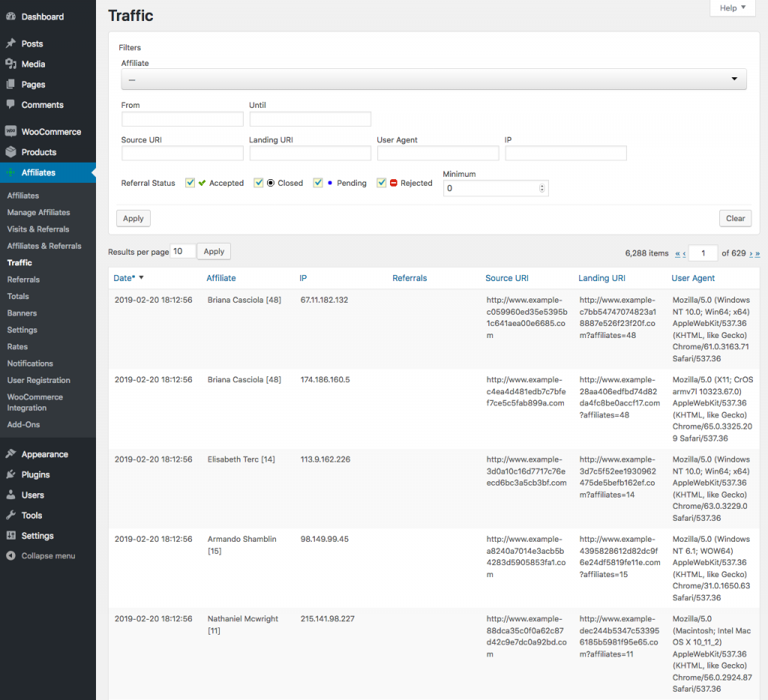Click the Settings sliders icon

click(x=10, y=536)
